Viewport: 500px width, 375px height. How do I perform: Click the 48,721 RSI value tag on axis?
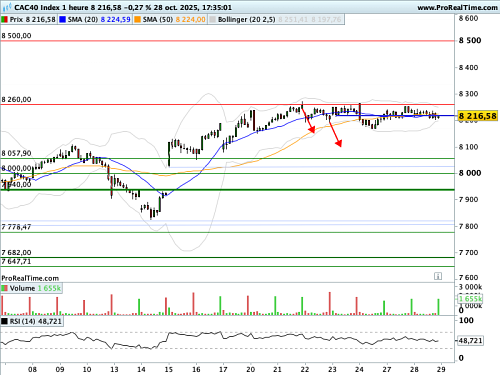coord(470,341)
